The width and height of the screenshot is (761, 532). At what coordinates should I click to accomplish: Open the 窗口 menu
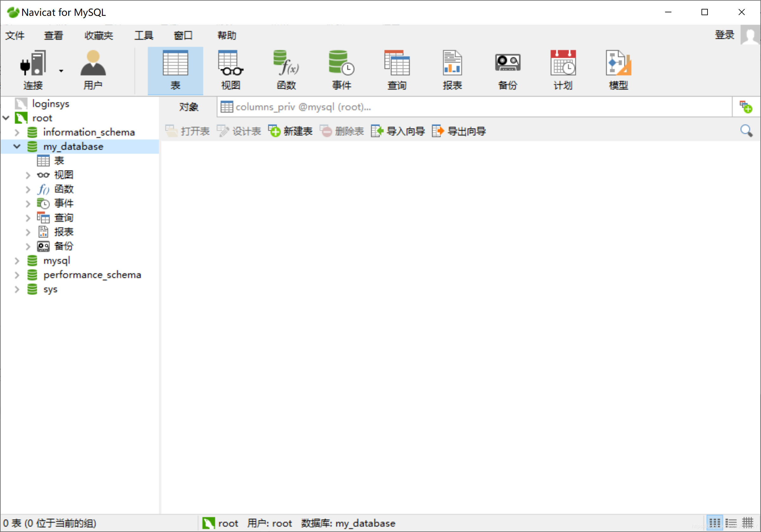pyautogui.click(x=183, y=35)
